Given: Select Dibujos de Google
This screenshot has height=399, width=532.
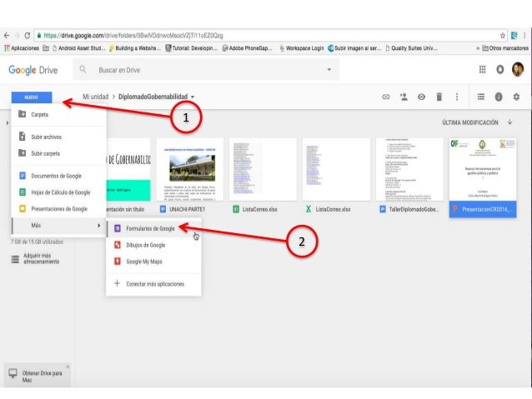Looking at the screenshot, I should pyautogui.click(x=153, y=245).
